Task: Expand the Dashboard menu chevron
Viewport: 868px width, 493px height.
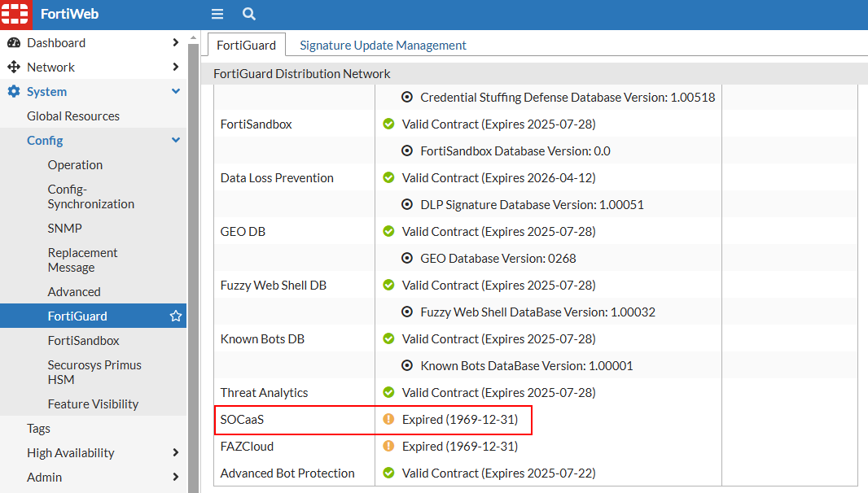Action: click(x=176, y=43)
